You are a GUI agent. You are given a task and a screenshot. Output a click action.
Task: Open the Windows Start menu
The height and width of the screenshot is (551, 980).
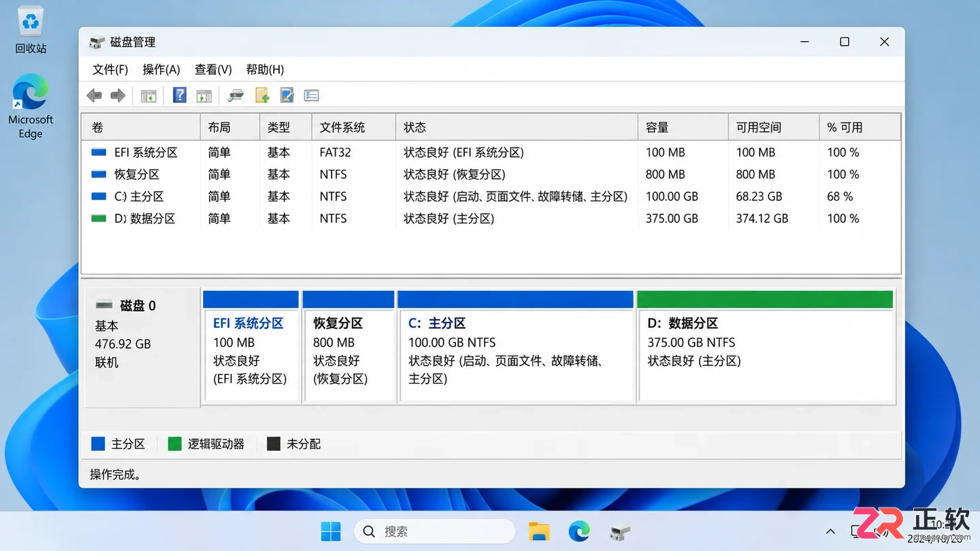coord(331,531)
